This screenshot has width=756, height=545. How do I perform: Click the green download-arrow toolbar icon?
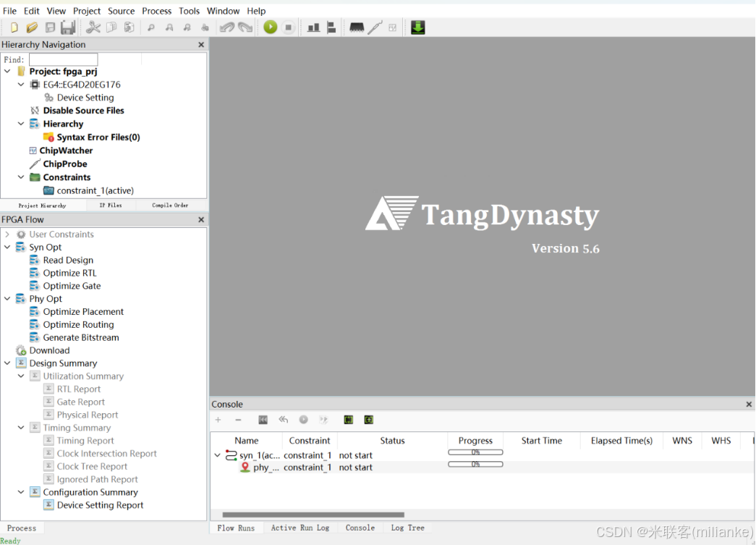[x=418, y=28]
